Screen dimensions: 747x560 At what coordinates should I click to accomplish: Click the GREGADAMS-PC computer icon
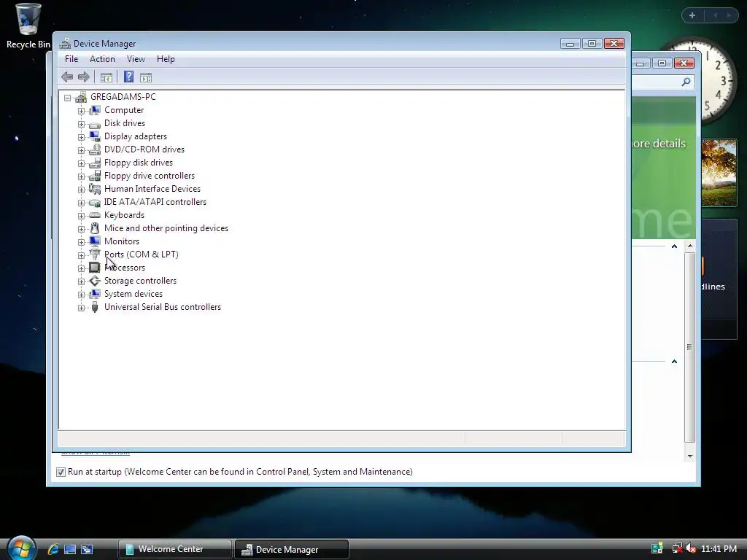tap(81, 97)
